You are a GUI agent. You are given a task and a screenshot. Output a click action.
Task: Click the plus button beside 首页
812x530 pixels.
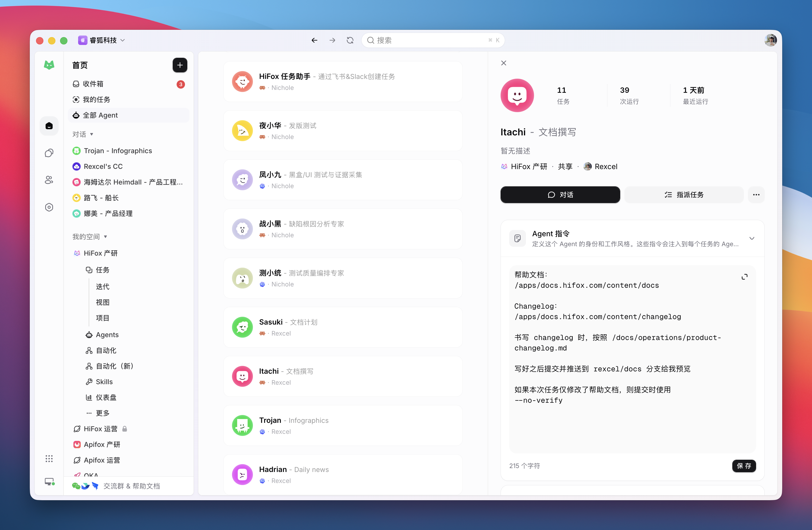pyautogui.click(x=180, y=65)
